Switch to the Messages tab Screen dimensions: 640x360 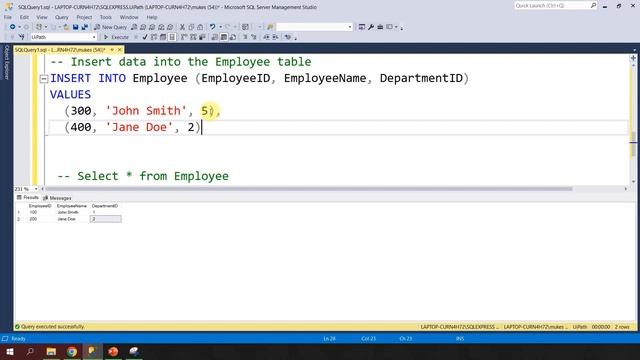[x=57, y=198]
